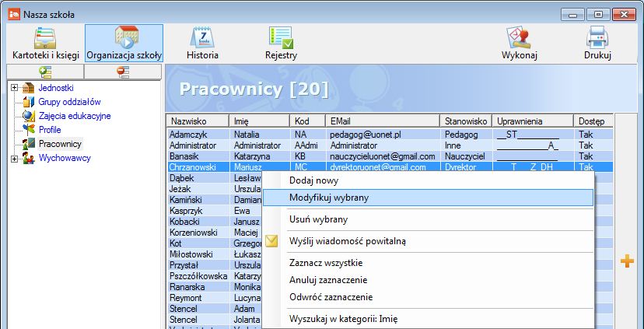Choose Dodaj nowy from context menu
Image resolution: width=644 pixels, height=329 pixels.
click(x=428, y=180)
